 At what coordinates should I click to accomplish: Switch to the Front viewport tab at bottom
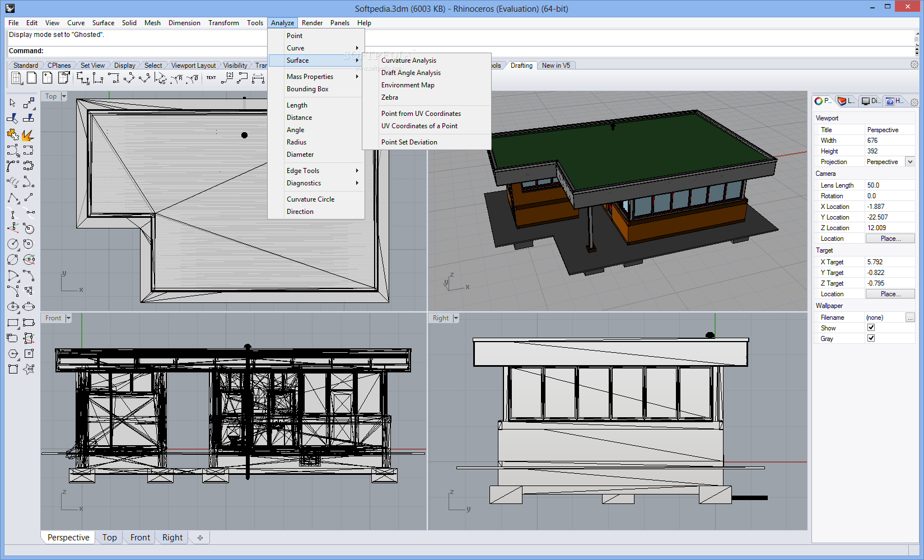140,538
